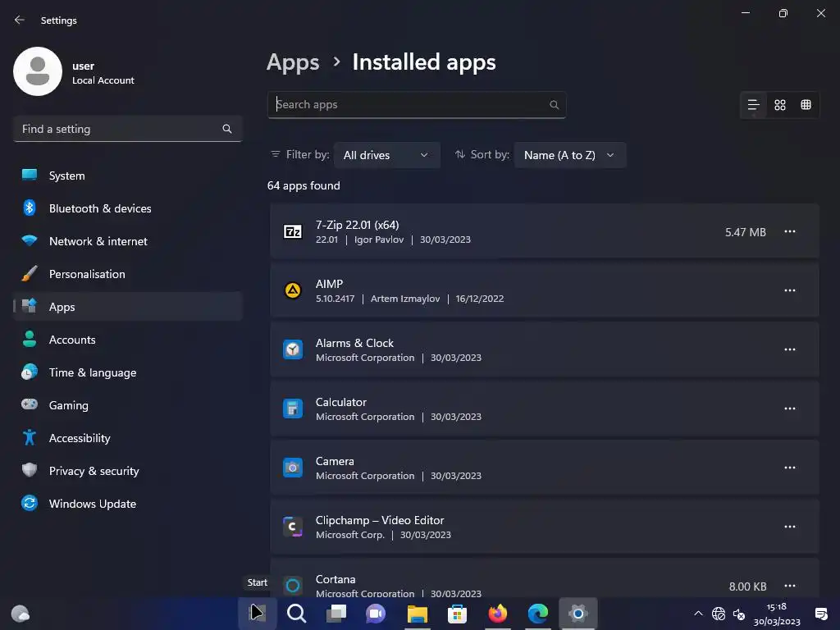This screenshot has width=840, height=630.
Task: Click the Search apps magnifier icon
Action: click(554, 104)
